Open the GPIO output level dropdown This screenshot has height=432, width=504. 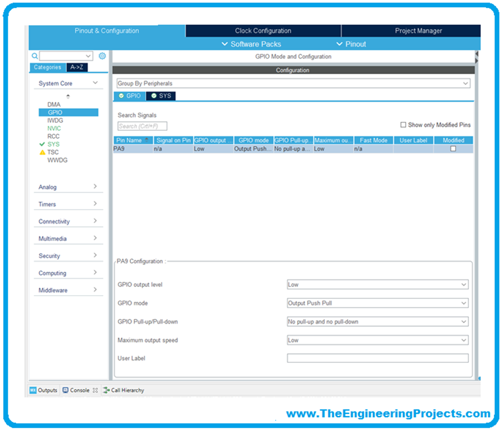pyautogui.click(x=378, y=285)
